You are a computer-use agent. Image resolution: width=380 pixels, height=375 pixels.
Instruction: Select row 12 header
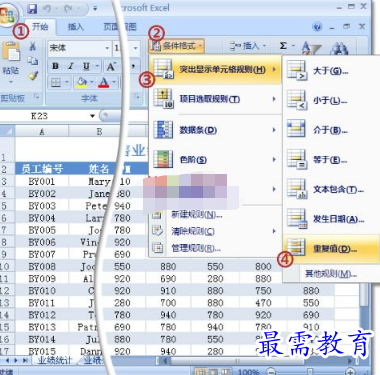point(6,291)
